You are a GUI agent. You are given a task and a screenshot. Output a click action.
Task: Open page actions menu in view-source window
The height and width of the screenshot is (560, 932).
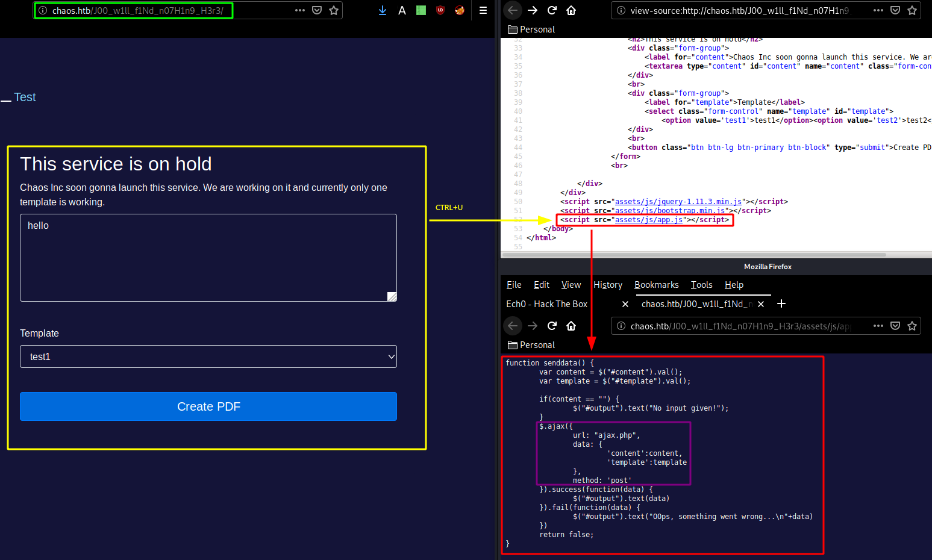[878, 10]
